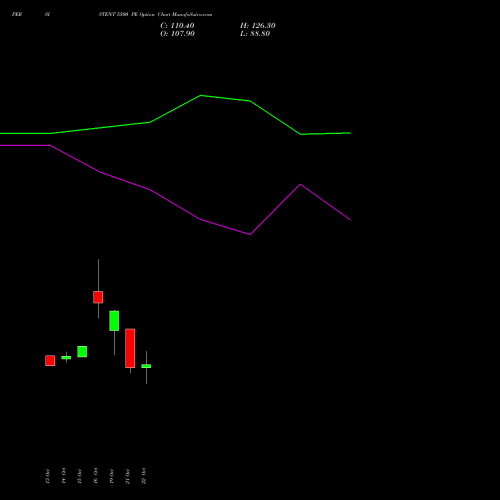Click the 19 Oct date label

tap(111, 476)
